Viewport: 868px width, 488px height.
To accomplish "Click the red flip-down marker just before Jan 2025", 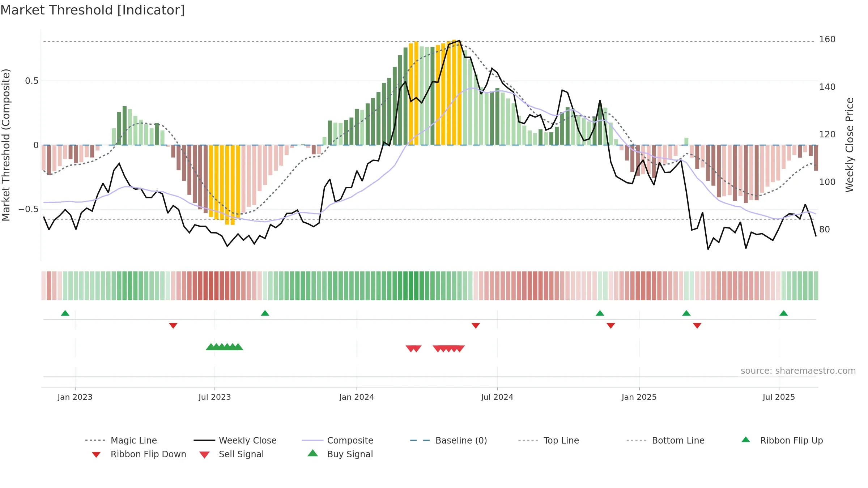I will pos(611,326).
